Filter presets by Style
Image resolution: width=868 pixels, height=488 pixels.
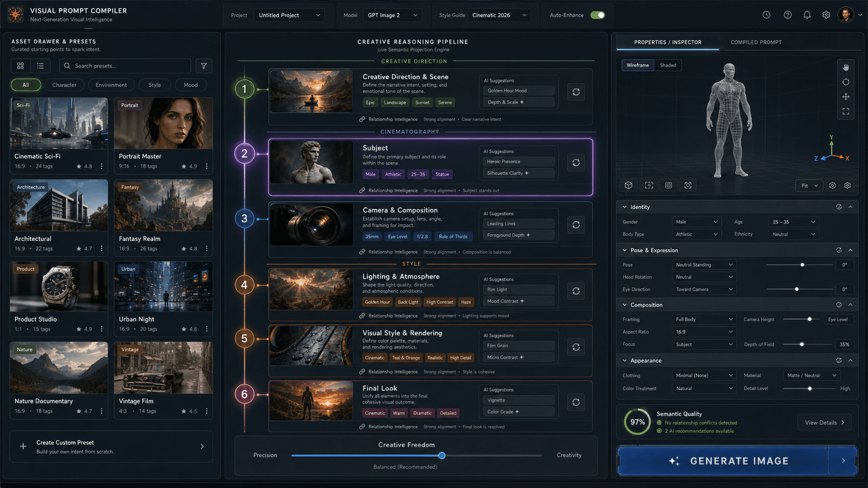(155, 85)
